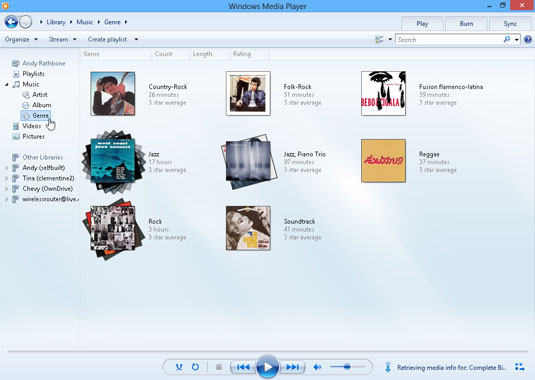The image size is (535, 380).
Task: Click the '17 hours' length under Jazz
Action: tap(160, 162)
